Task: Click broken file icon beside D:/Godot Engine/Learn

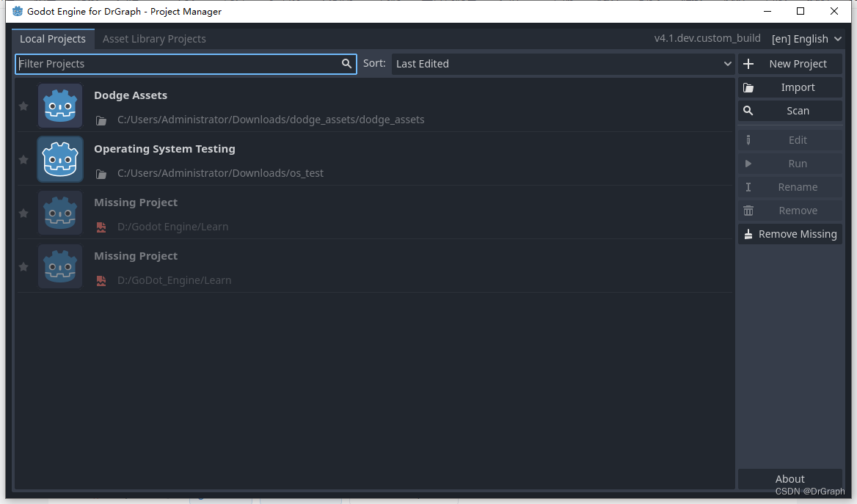Action: pos(101,227)
